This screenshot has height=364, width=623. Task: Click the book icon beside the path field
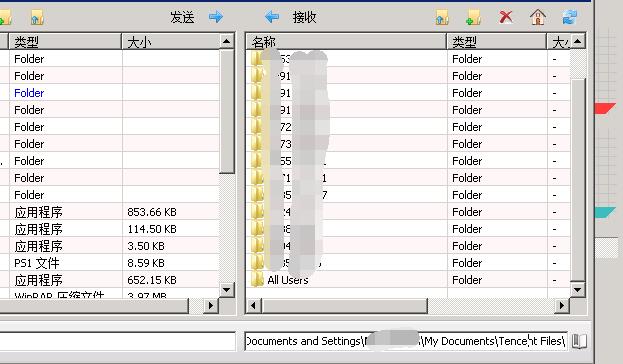[x=579, y=341]
